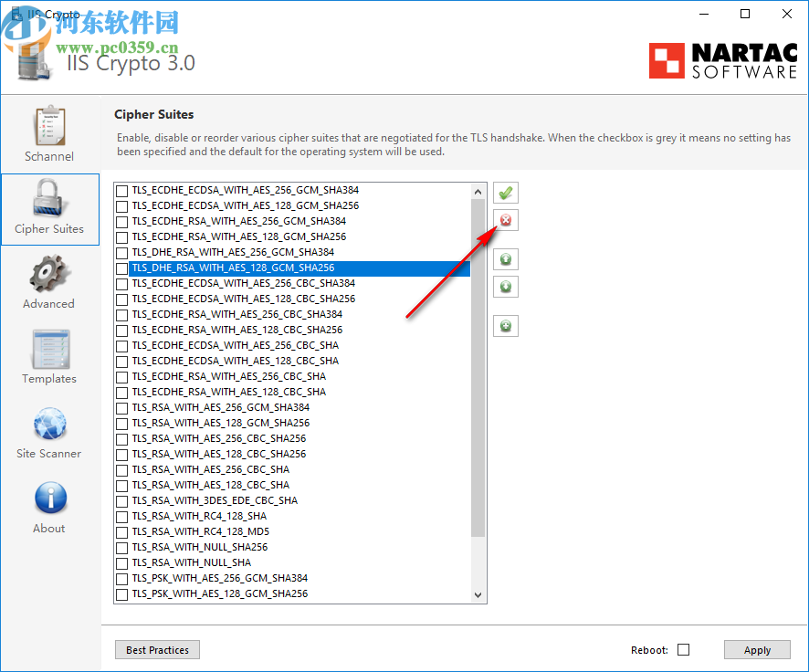Viewport: 809px width, 672px height.
Task: Click the cipher list scrollbar thumb
Action: (478, 368)
